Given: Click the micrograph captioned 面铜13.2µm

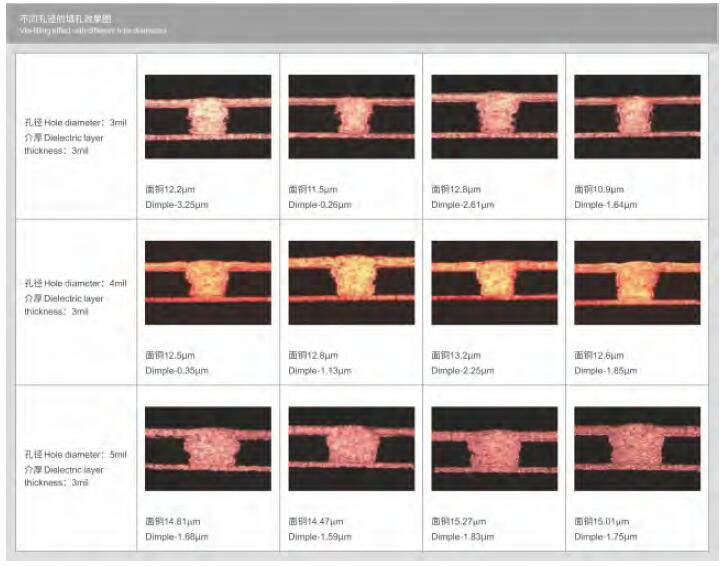Looking at the screenshot, I should 494,282.
